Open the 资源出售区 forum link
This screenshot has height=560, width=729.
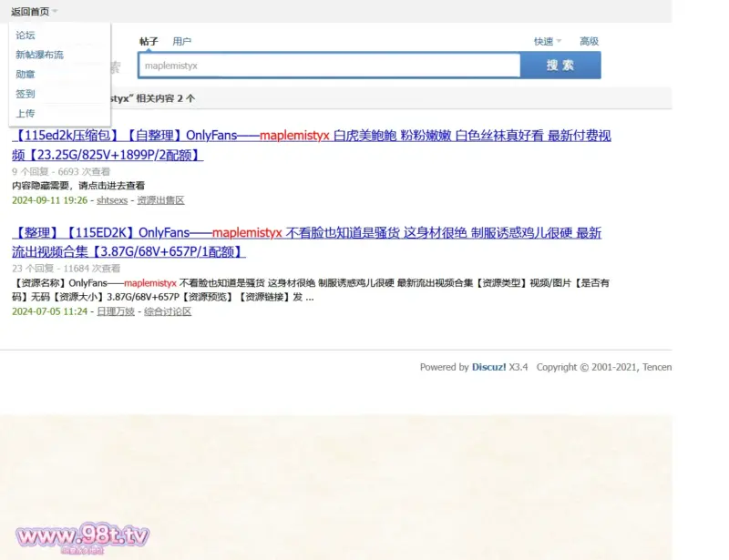tap(160, 200)
